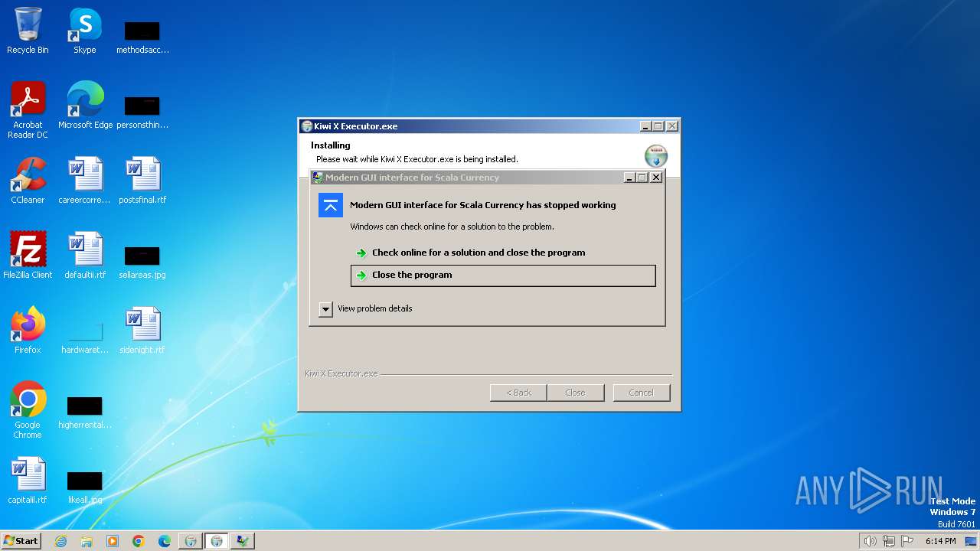Choose Close the program option

pyautogui.click(x=503, y=275)
